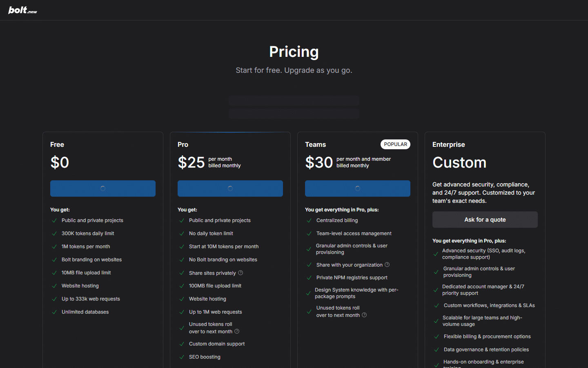Select the POPULAR badge on the Teams plan
The image size is (588, 368).
point(395,144)
